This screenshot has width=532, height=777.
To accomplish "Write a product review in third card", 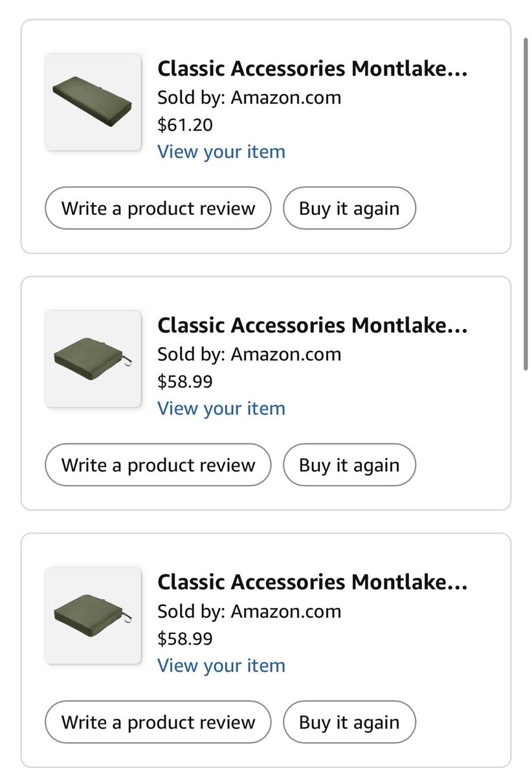I will (x=158, y=722).
